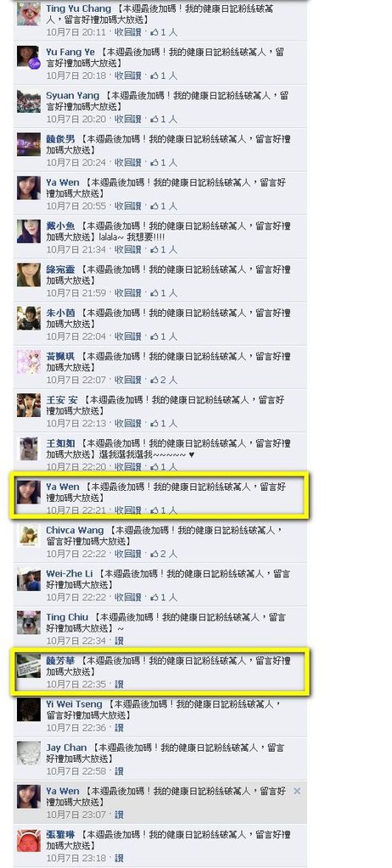
Task: Open Ting Yu Chang's profile name link
Action: 78,8
